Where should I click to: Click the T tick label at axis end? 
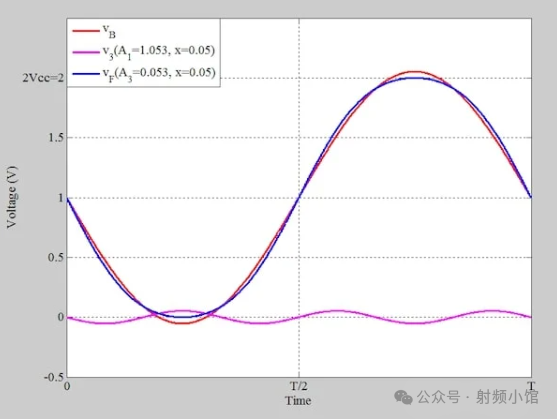531,386
